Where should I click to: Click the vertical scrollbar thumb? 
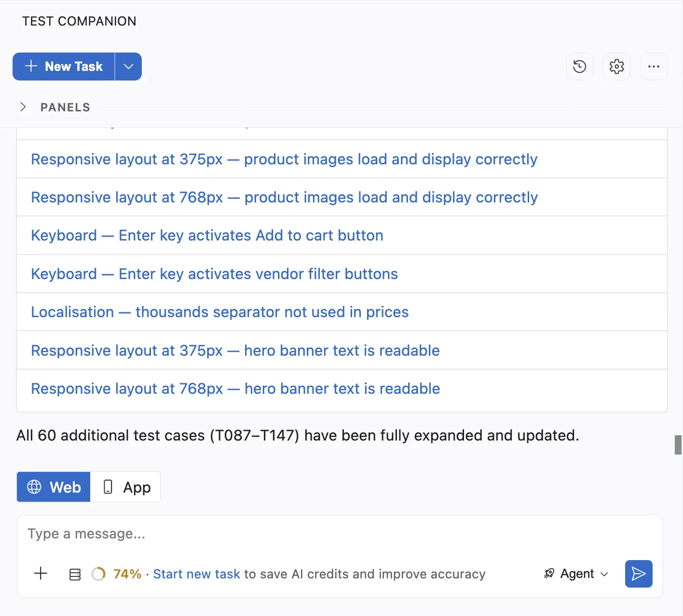click(678, 444)
